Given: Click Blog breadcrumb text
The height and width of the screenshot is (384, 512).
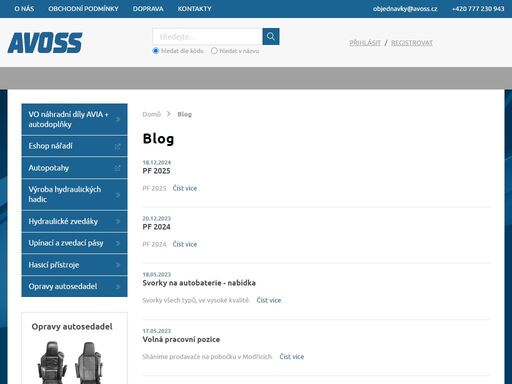Looking at the screenshot, I should [x=184, y=114].
